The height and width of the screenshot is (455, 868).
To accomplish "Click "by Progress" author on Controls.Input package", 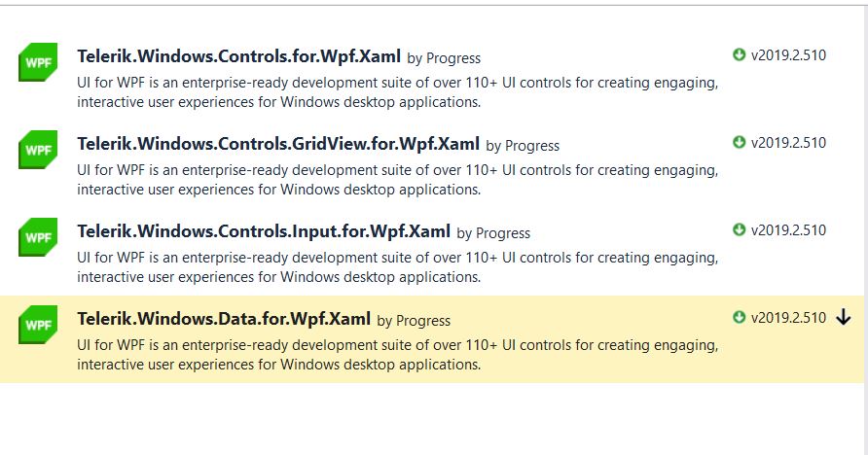I will pyautogui.click(x=493, y=233).
